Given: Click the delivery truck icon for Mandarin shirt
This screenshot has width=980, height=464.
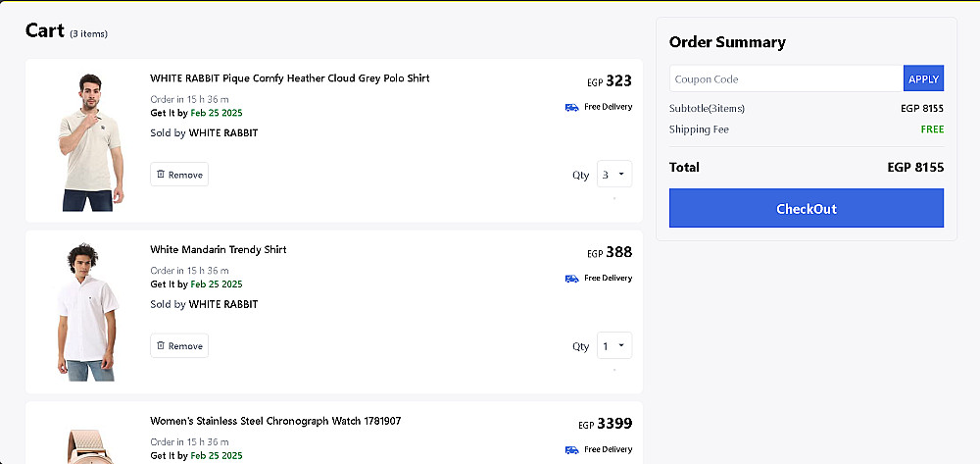Looking at the screenshot, I should click(x=572, y=279).
